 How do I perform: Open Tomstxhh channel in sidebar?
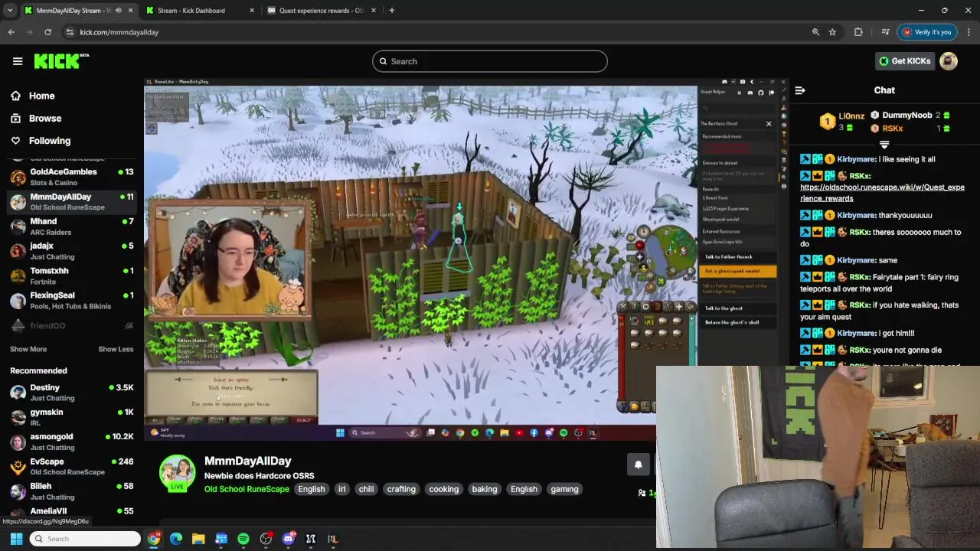pyautogui.click(x=71, y=275)
